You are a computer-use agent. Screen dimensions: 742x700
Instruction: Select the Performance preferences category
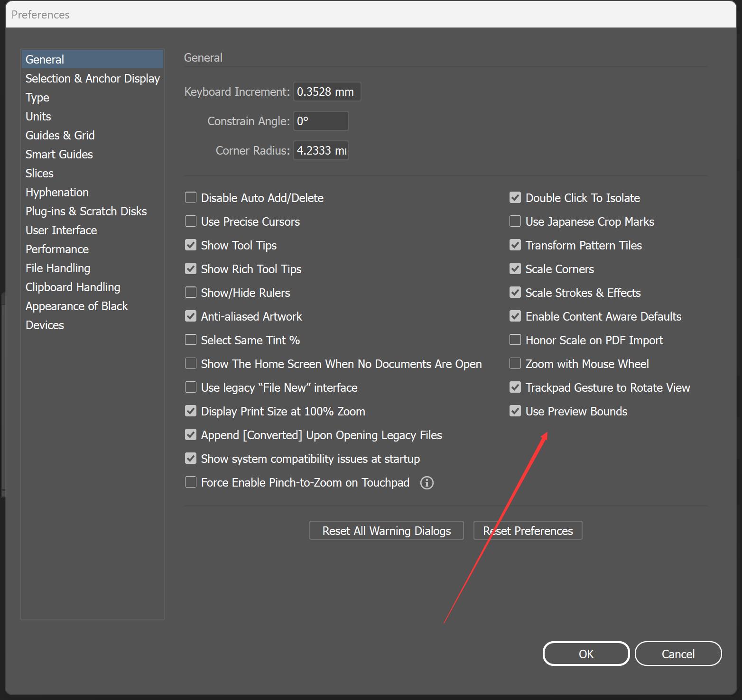[x=56, y=249]
